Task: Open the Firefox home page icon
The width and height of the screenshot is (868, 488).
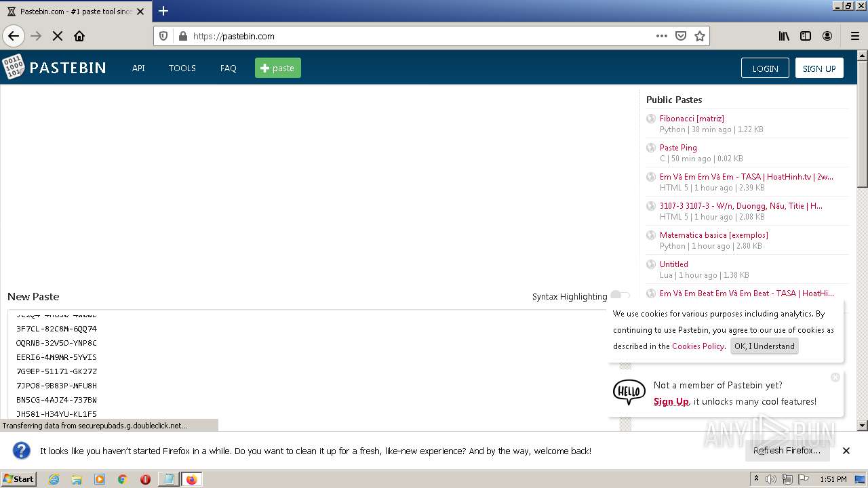Action: 79,36
